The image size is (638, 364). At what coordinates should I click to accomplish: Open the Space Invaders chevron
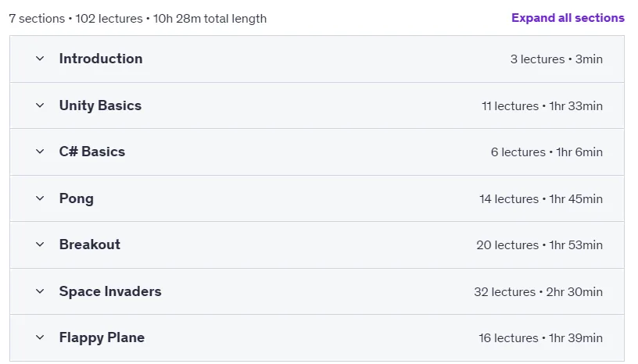click(x=40, y=291)
